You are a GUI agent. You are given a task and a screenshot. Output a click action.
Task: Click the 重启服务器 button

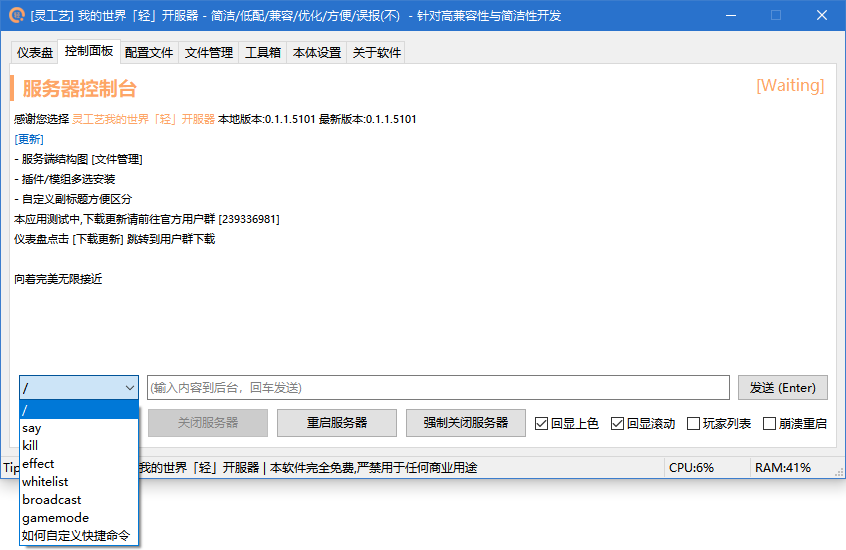[337, 423]
